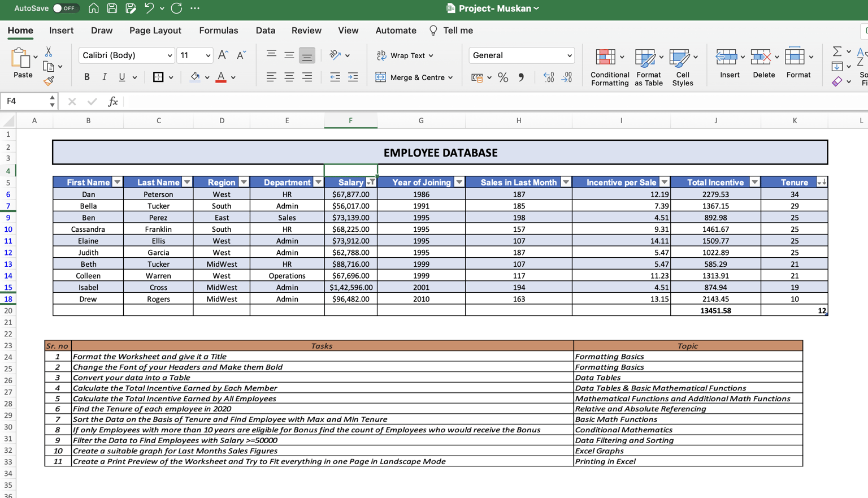The height and width of the screenshot is (498, 868).
Task: Toggle top vertical alignment
Action: 271,55
